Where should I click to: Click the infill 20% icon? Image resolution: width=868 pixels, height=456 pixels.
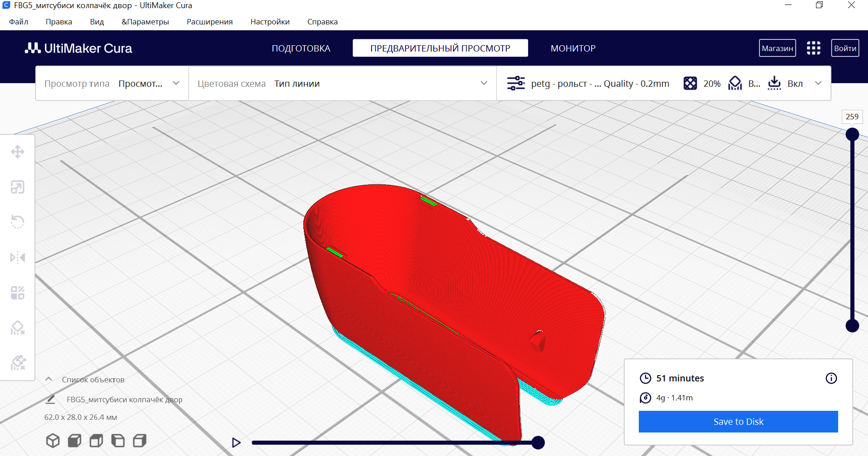tap(690, 84)
